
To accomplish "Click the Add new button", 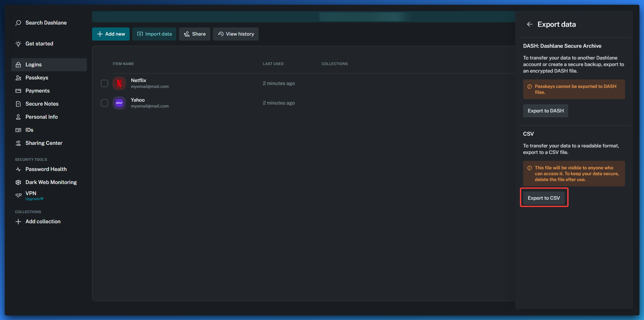I will [111, 34].
